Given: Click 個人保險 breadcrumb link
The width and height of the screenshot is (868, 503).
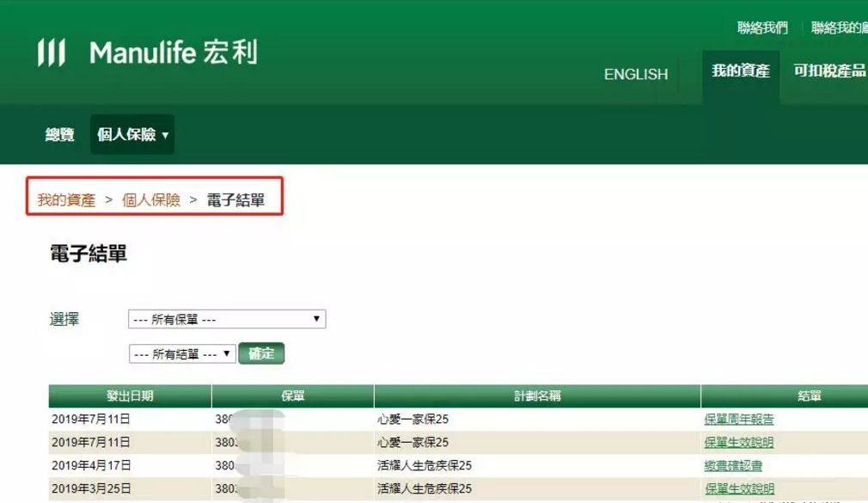Looking at the screenshot, I should coord(151,200).
